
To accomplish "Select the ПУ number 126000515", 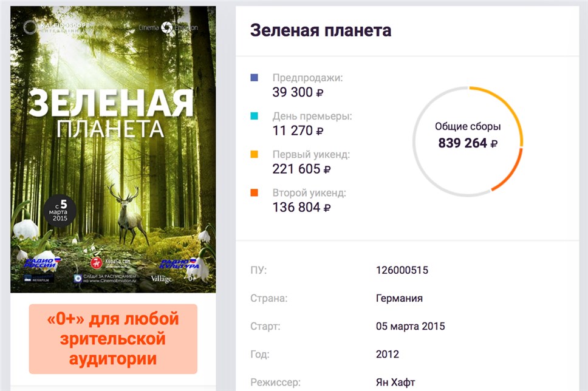I will click(402, 270).
